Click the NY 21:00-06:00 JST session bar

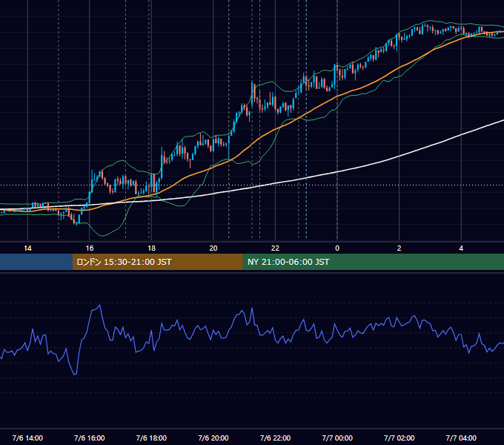(373, 262)
